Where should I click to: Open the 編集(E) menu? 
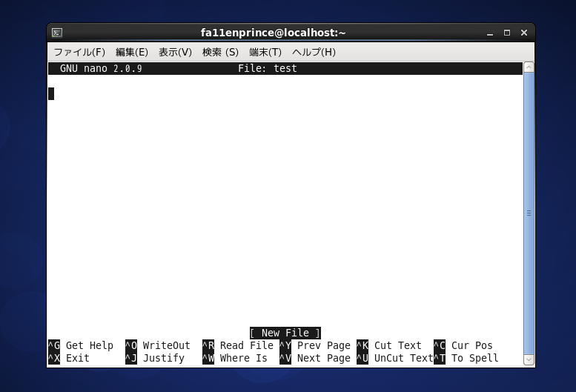(x=131, y=52)
